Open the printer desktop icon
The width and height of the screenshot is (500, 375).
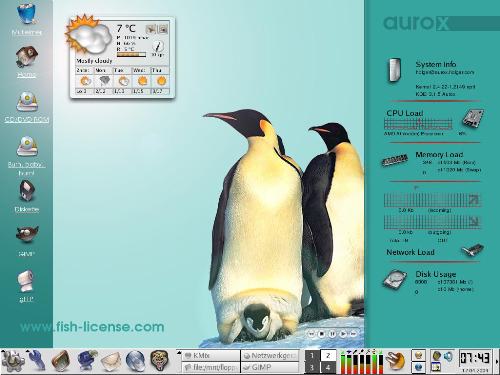[26, 281]
